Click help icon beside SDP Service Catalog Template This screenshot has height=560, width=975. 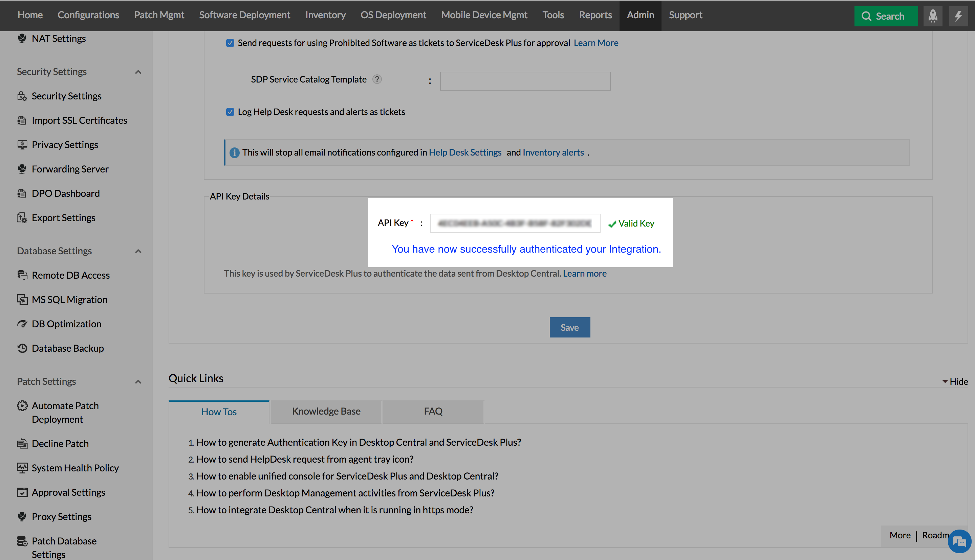point(377,79)
